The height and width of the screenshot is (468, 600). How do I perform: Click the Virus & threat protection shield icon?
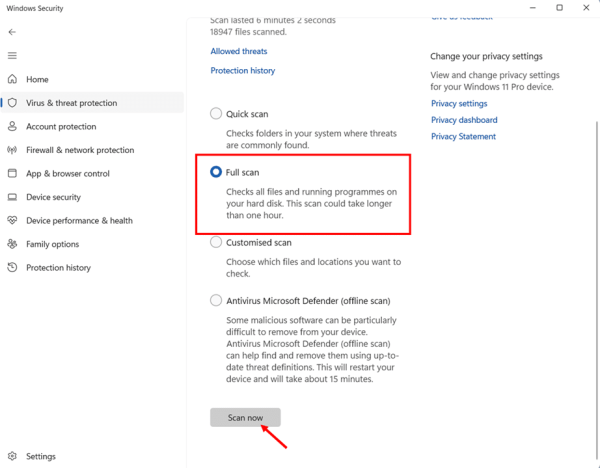point(12,103)
